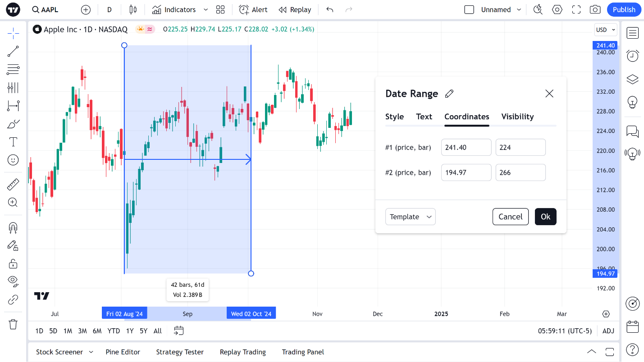Viewport: 644px width, 362px height.
Task: Toggle stay in drawing mode
Action: pos(14,245)
